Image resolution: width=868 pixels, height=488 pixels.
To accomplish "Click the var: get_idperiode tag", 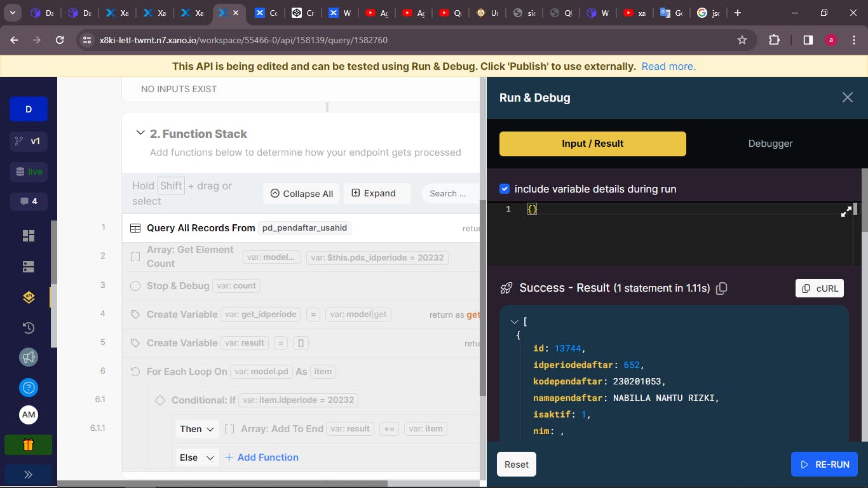I will coord(261,315).
